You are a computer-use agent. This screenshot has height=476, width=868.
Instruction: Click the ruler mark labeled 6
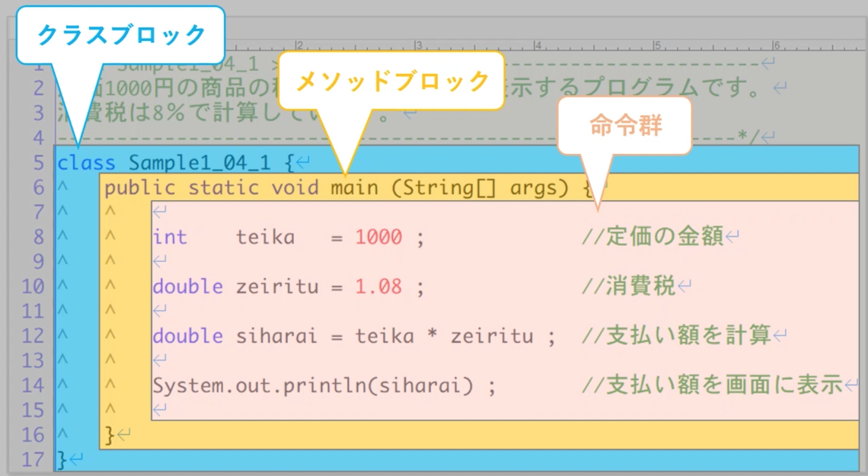click(x=776, y=46)
